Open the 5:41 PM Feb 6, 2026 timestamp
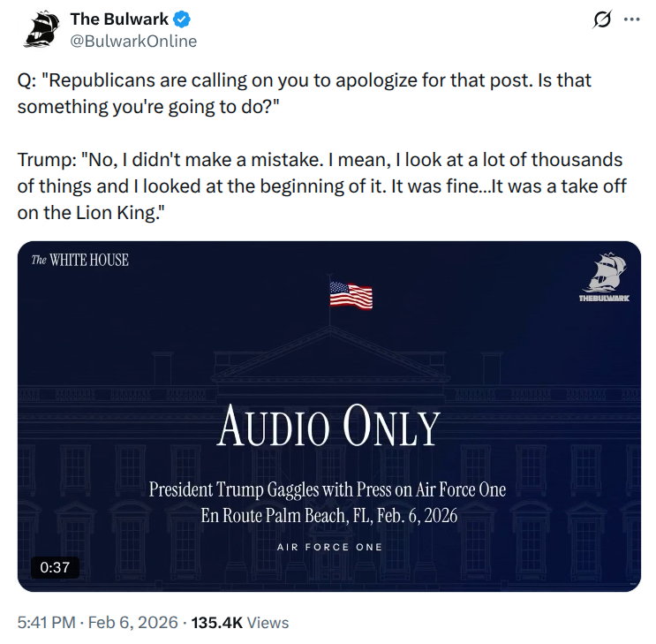 [x=97, y=622]
